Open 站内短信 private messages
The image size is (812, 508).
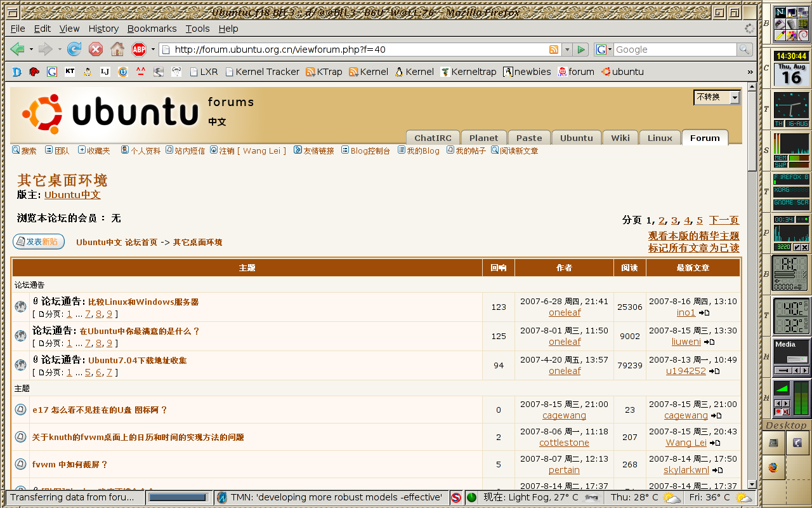[x=185, y=150]
